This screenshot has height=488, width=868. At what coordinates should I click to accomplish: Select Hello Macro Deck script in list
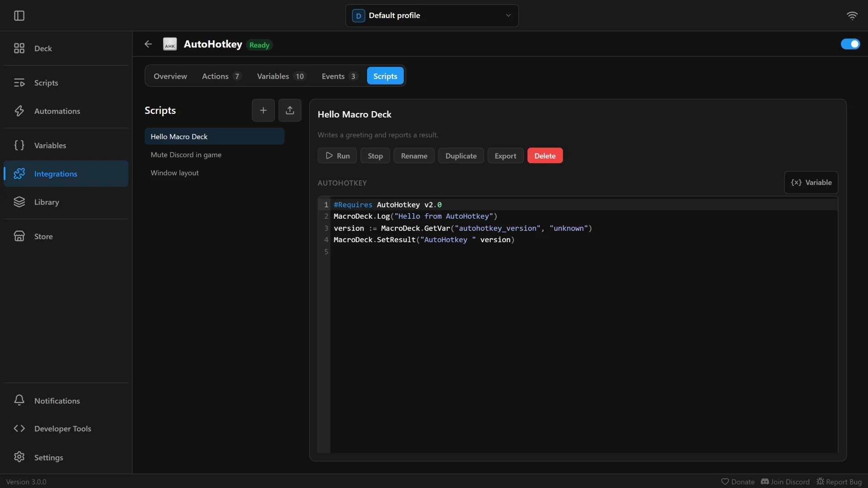(x=214, y=136)
